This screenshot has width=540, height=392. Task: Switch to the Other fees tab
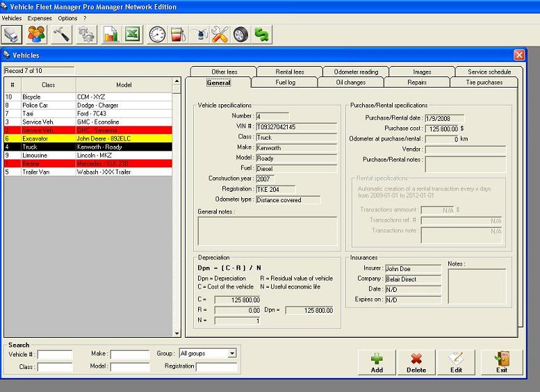tap(224, 72)
